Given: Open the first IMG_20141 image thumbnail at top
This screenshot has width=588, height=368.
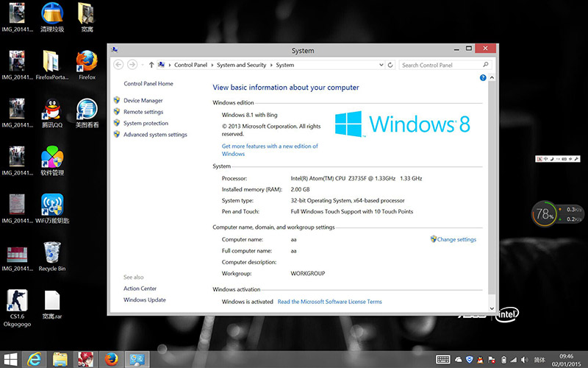Looking at the screenshot, I should pos(17,17).
